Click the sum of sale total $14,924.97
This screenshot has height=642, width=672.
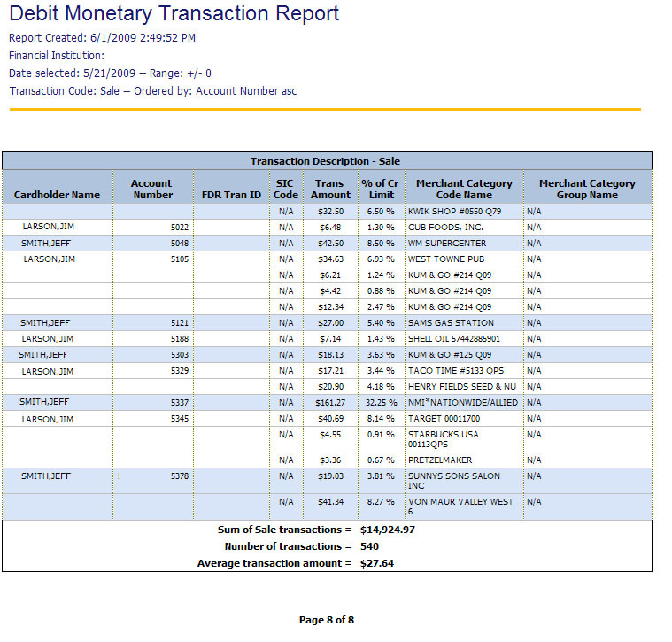point(387,530)
